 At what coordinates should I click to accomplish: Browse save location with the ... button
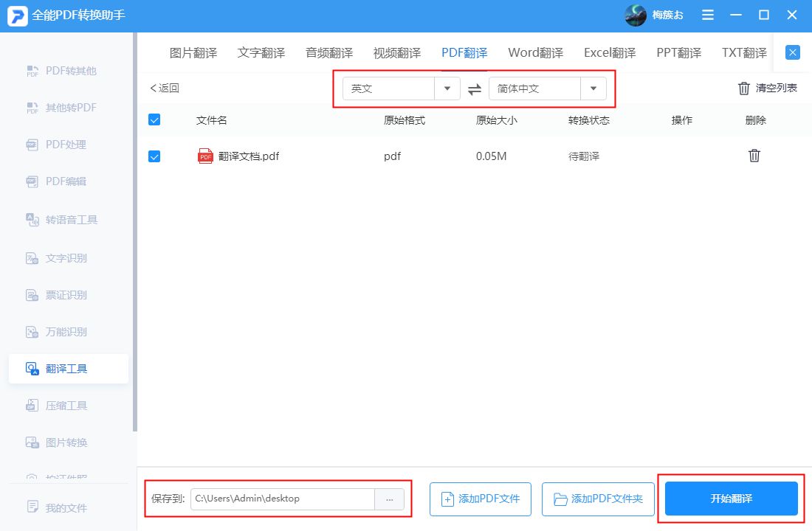(x=390, y=499)
